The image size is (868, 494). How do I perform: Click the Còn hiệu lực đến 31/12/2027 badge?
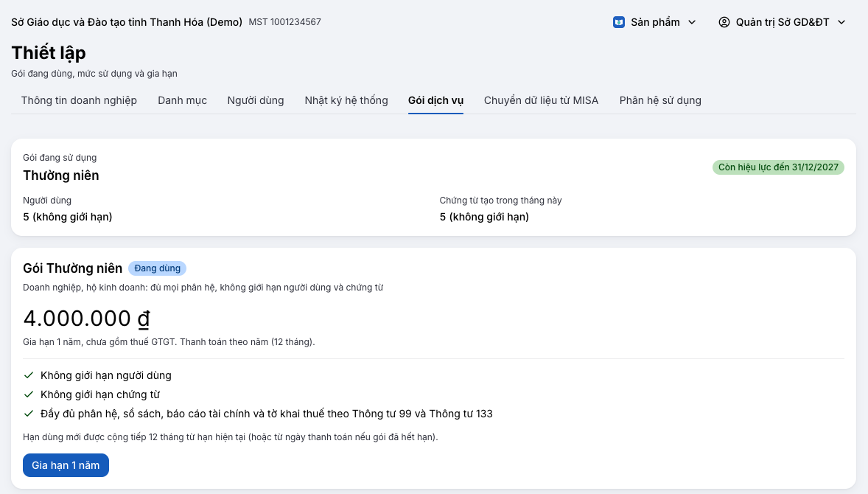tap(778, 167)
